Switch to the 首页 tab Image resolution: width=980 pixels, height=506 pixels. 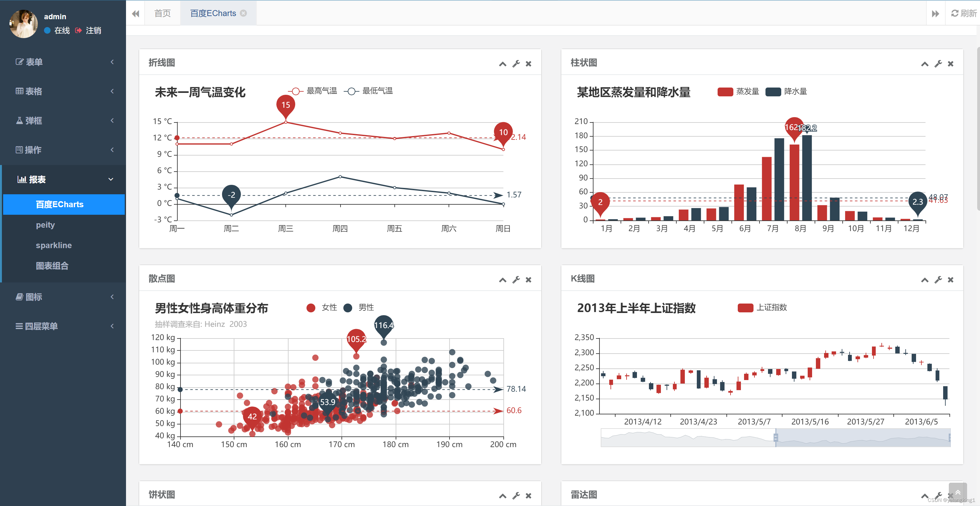tap(163, 13)
